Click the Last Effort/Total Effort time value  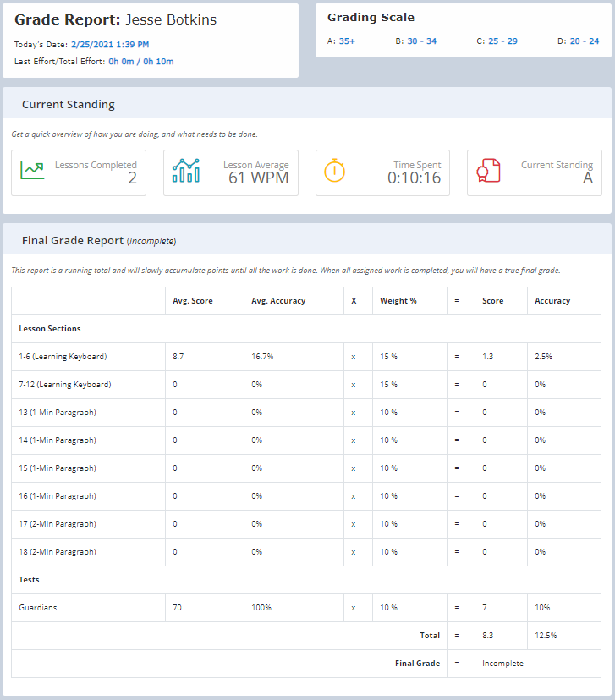tap(140, 62)
